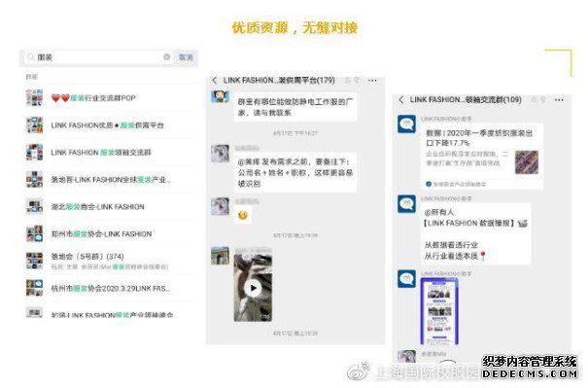The image size is (588, 388).
Task: Open 湖北服装商会-LINK FASHION group
Action: coord(110,207)
